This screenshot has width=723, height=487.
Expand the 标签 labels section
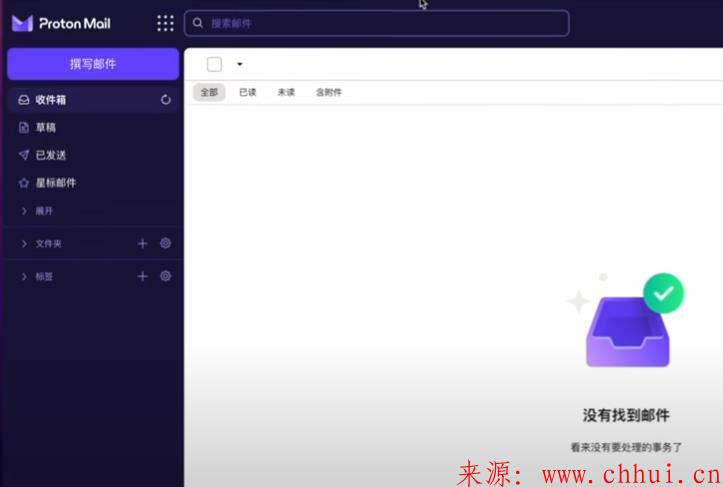click(x=37, y=276)
